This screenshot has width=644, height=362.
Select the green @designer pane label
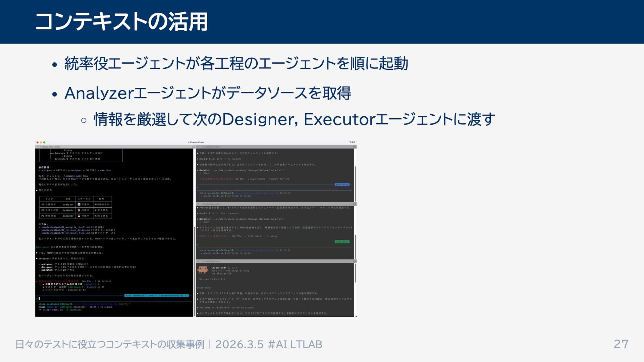coord(342,242)
